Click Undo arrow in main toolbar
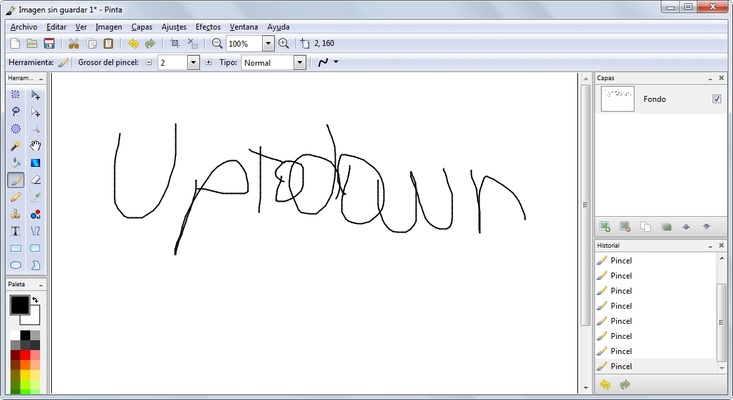 click(133, 43)
